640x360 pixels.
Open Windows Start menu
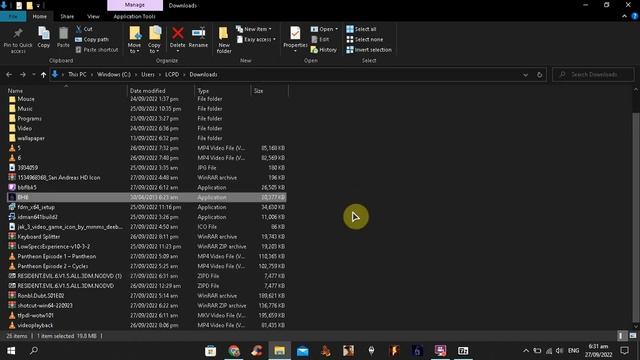(x=11, y=351)
